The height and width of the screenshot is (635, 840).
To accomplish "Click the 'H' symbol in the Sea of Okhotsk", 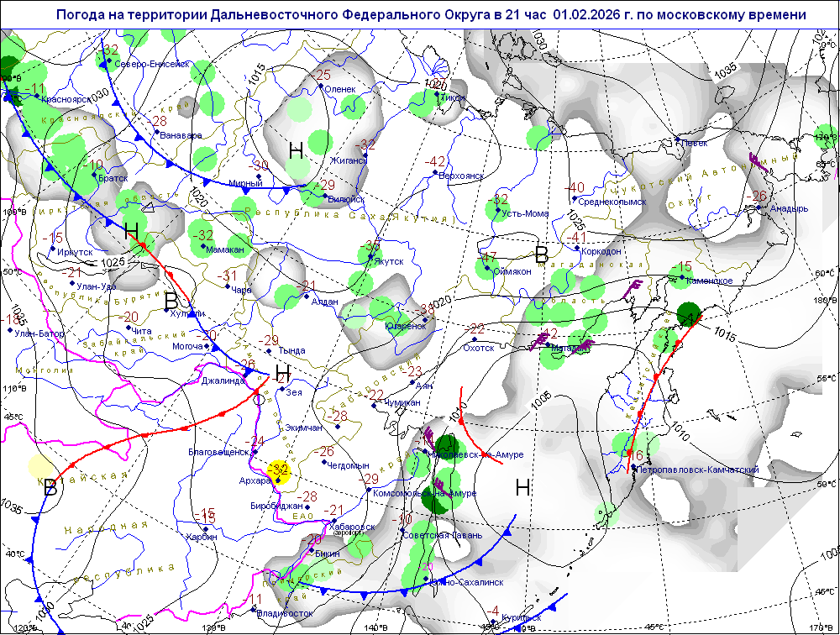I will tap(522, 487).
